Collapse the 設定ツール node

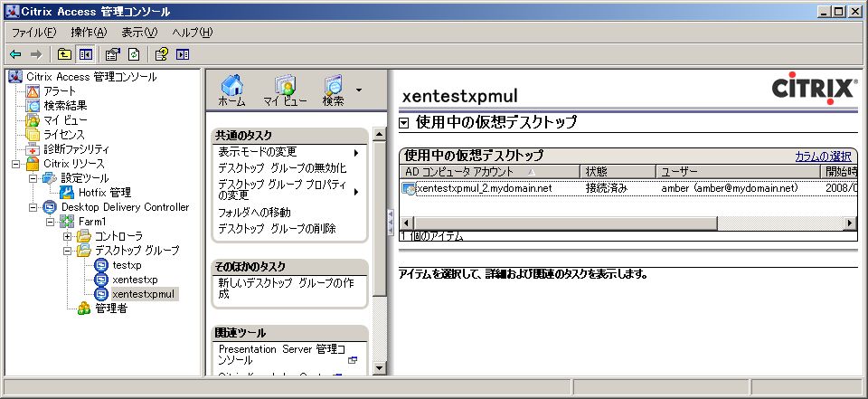pos(33,178)
